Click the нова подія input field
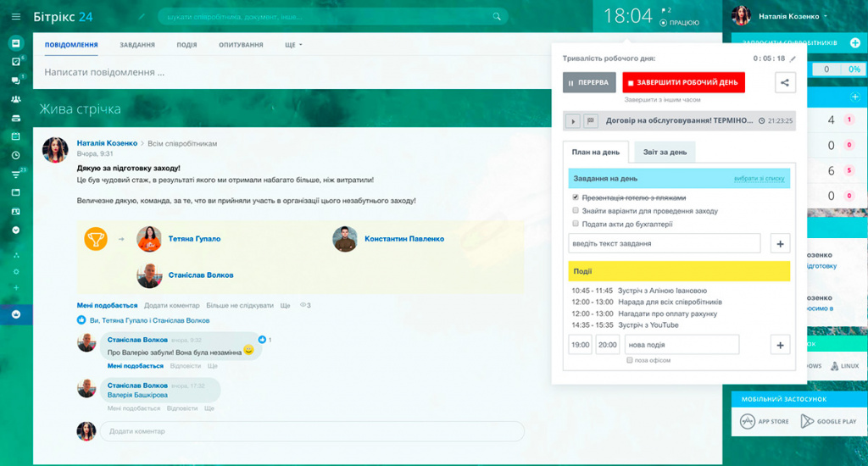The image size is (868, 466). [682, 345]
